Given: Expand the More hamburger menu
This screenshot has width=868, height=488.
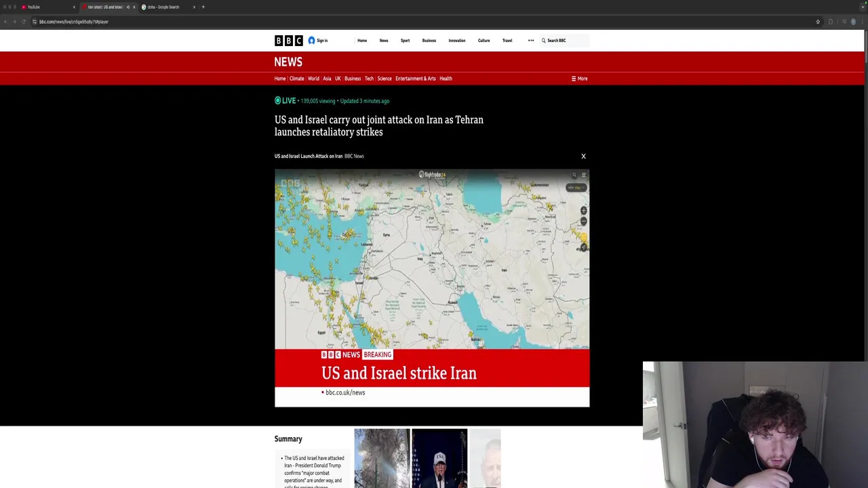Looking at the screenshot, I should [x=579, y=79].
